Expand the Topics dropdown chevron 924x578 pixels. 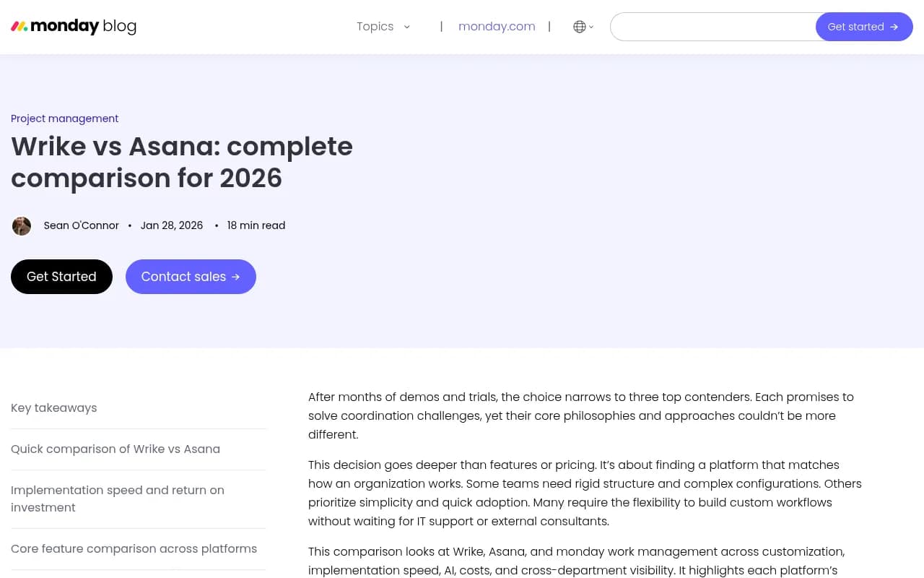(407, 27)
